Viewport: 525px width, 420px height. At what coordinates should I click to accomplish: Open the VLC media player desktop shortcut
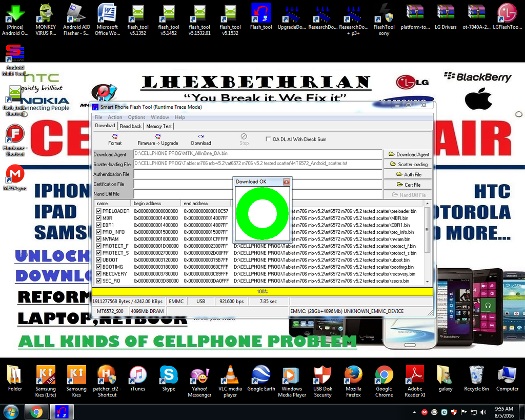pos(230,376)
